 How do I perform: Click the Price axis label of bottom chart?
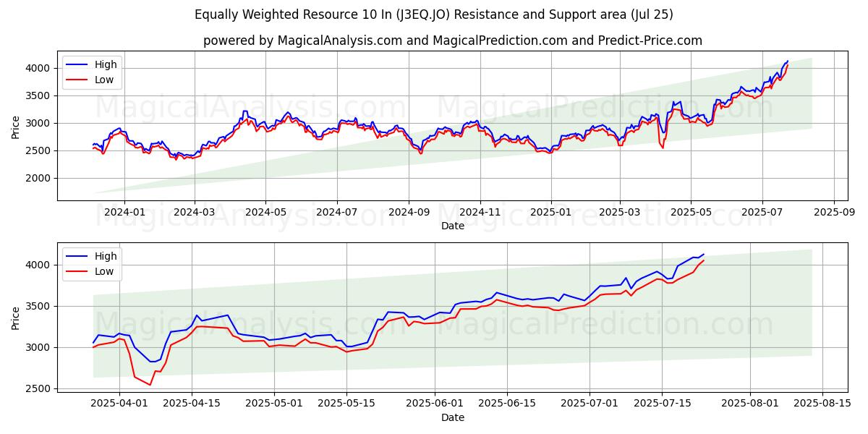(16, 318)
